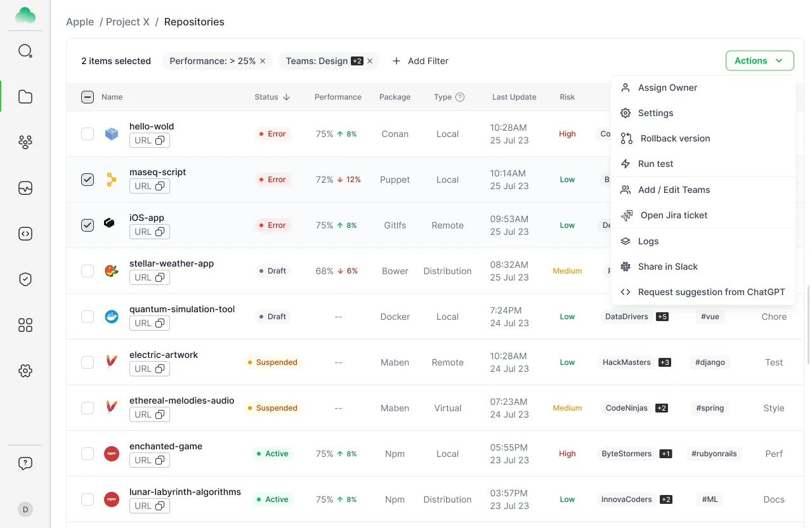Check the enchanted-game row checkbox

(88, 454)
